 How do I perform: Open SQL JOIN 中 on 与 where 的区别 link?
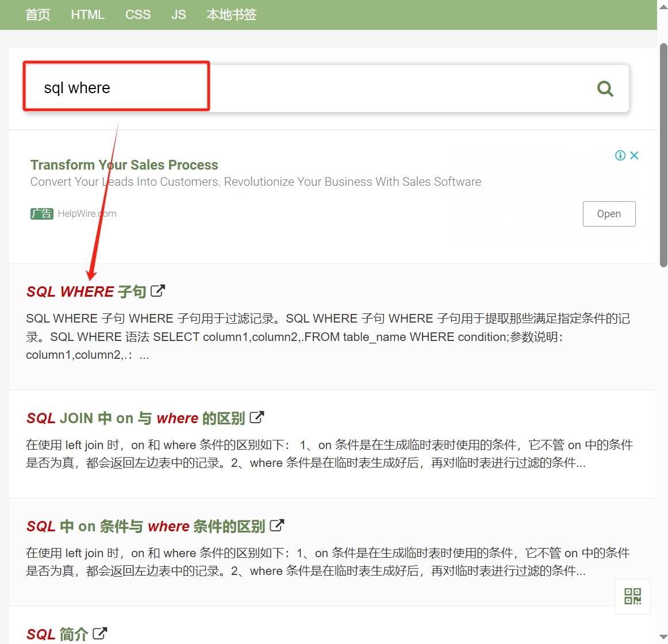point(136,418)
